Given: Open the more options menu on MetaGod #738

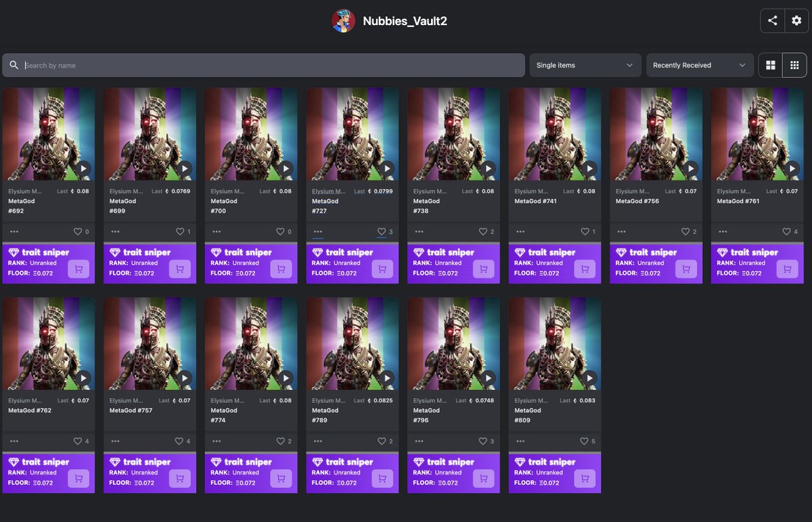Looking at the screenshot, I should (419, 232).
